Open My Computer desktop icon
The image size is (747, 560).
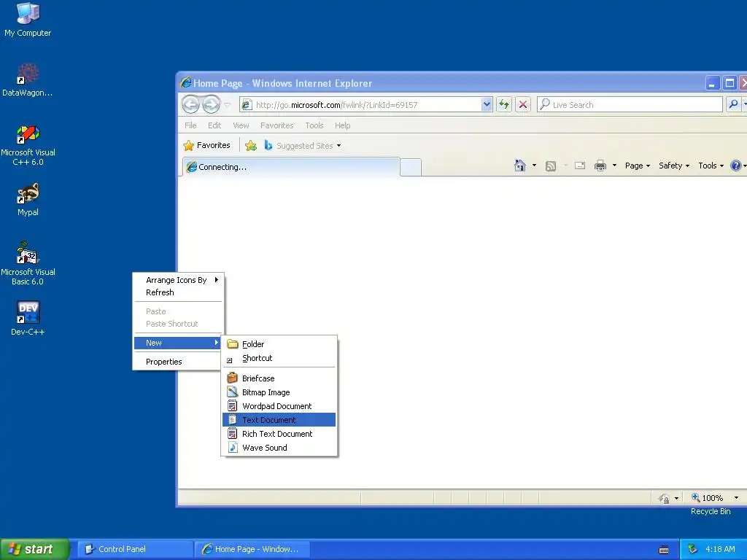coord(28,20)
